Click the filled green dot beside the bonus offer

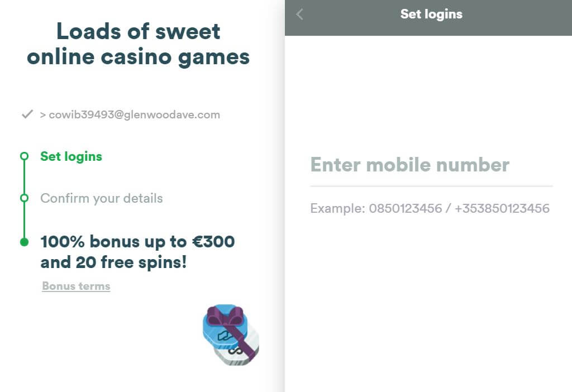pos(24,242)
